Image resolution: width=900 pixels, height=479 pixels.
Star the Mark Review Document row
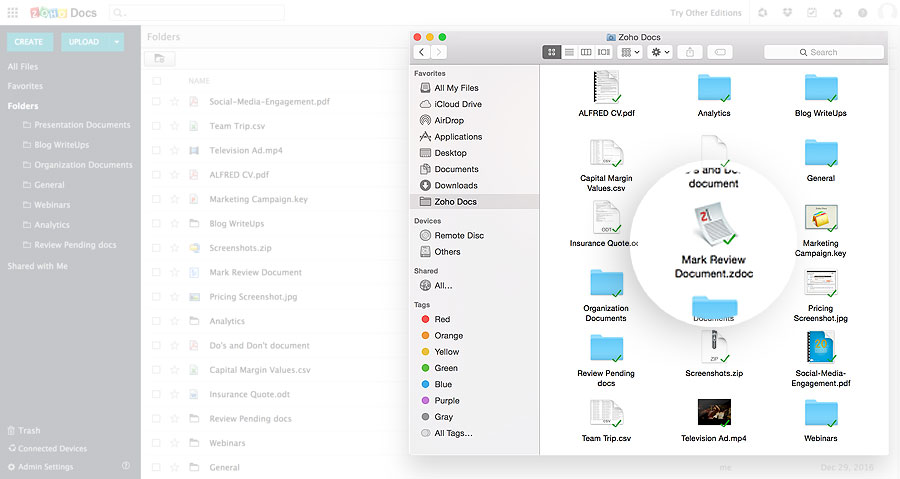[174, 272]
